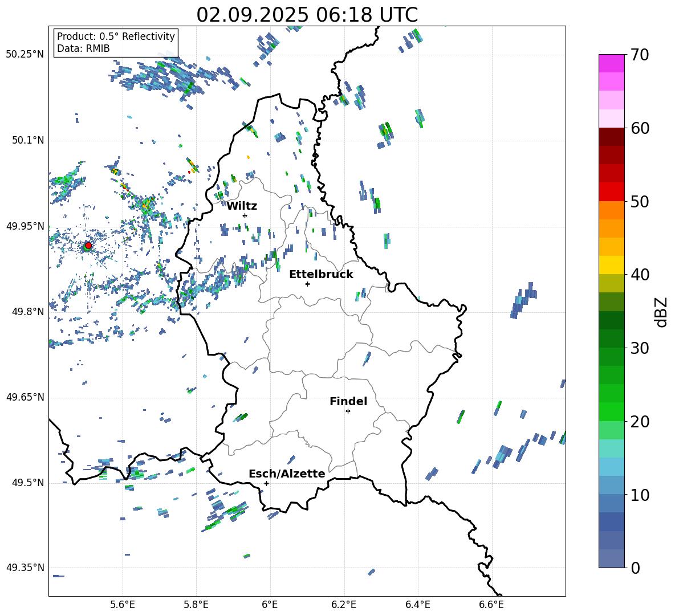Viewport: 675px width, 616px height.
Task: Click the 6°E longitude label
Action: coord(270,605)
